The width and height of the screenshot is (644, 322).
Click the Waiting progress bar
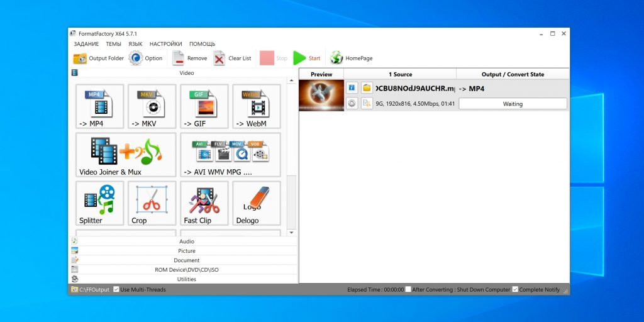point(513,104)
